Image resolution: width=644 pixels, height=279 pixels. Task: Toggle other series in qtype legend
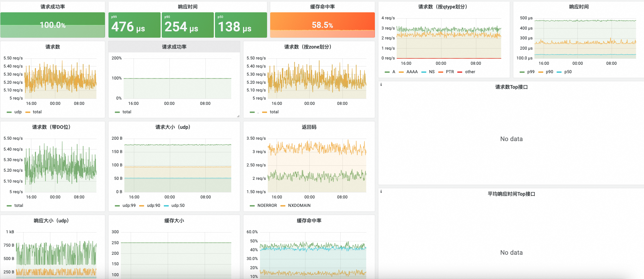470,72
